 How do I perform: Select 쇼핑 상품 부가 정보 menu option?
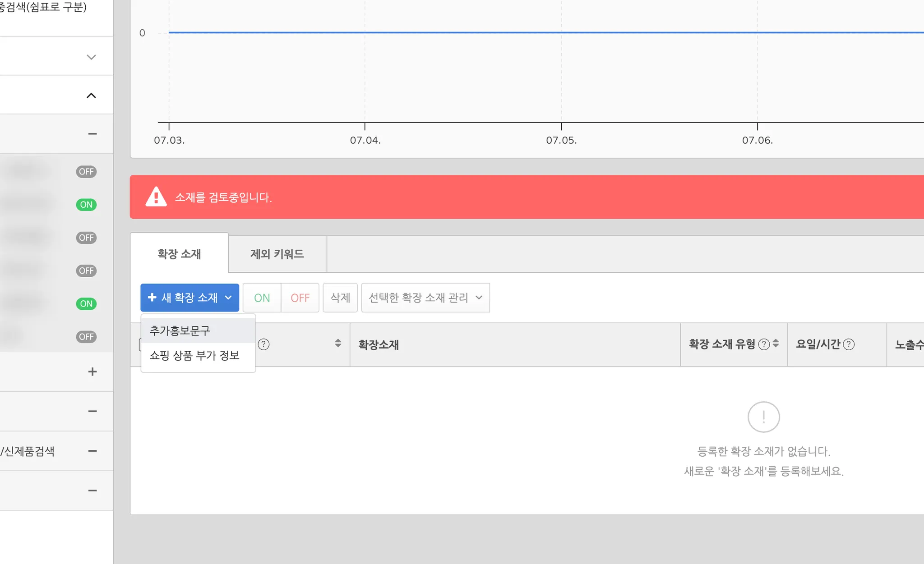[194, 355]
